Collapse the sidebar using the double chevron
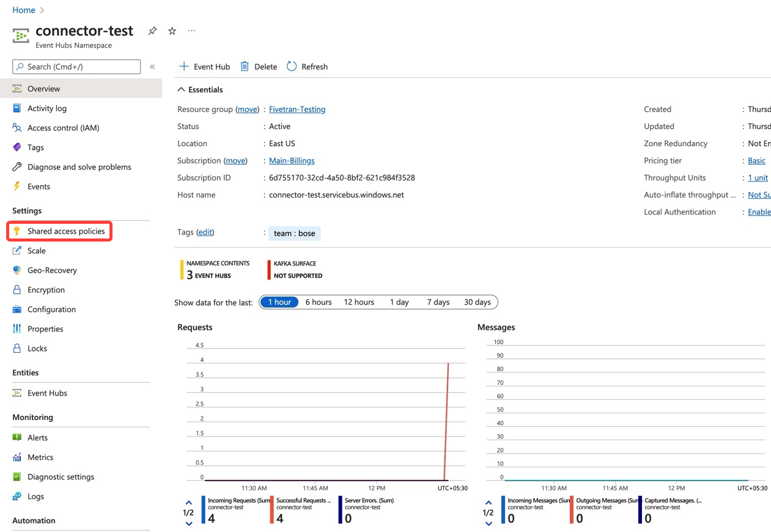771x532 pixels. coord(152,67)
